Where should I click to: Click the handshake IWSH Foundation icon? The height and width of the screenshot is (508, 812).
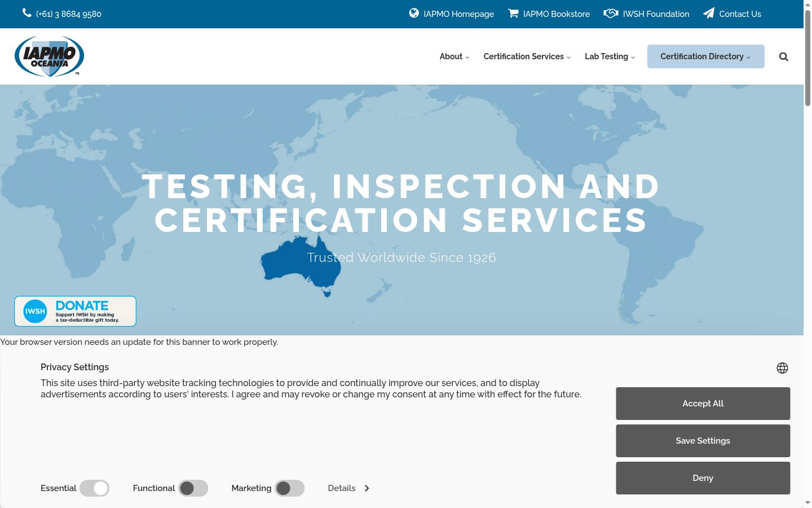point(611,13)
